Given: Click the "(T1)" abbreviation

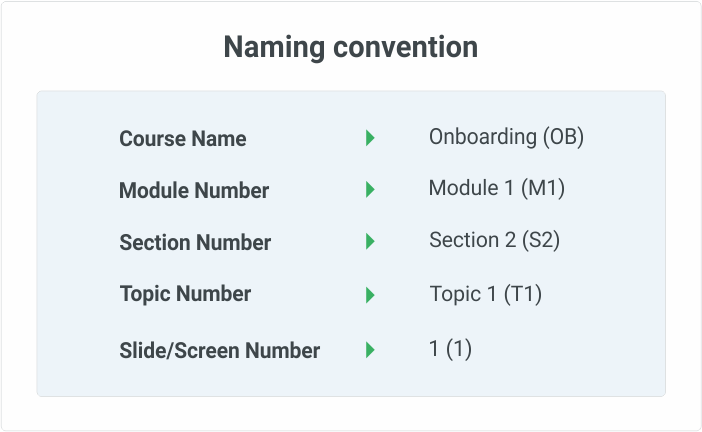Looking at the screenshot, I should 523,294.
